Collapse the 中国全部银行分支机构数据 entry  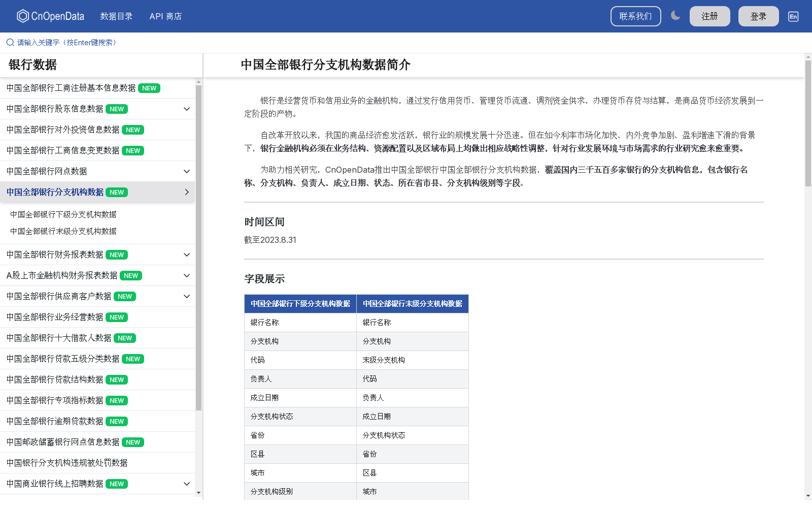click(x=186, y=192)
